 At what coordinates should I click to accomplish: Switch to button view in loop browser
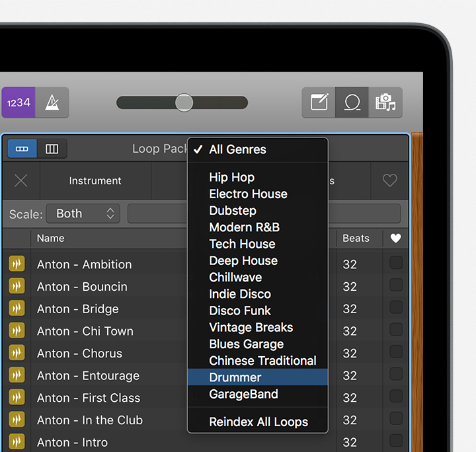click(x=22, y=149)
